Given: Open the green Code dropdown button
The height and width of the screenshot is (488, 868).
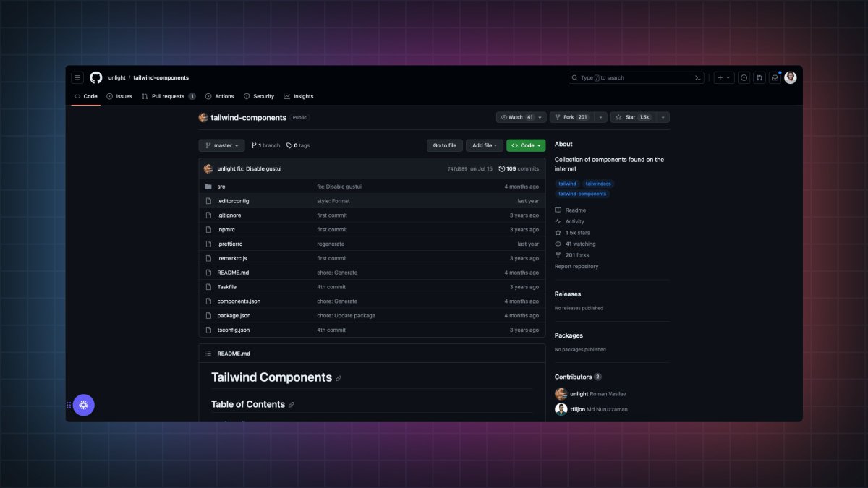Looking at the screenshot, I should click(526, 145).
